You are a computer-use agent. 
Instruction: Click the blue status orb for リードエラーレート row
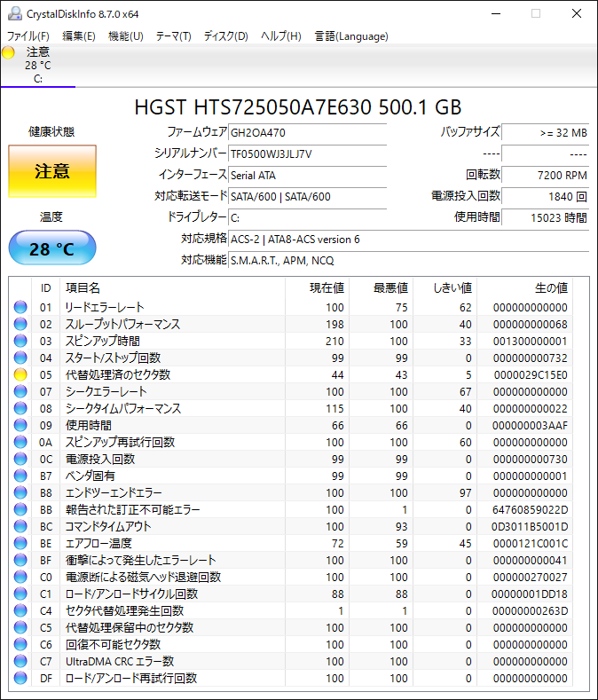click(x=20, y=307)
